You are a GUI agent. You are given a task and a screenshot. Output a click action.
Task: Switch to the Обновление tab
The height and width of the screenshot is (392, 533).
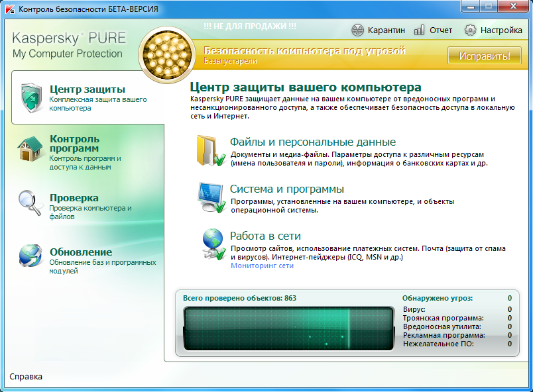(88, 260)
